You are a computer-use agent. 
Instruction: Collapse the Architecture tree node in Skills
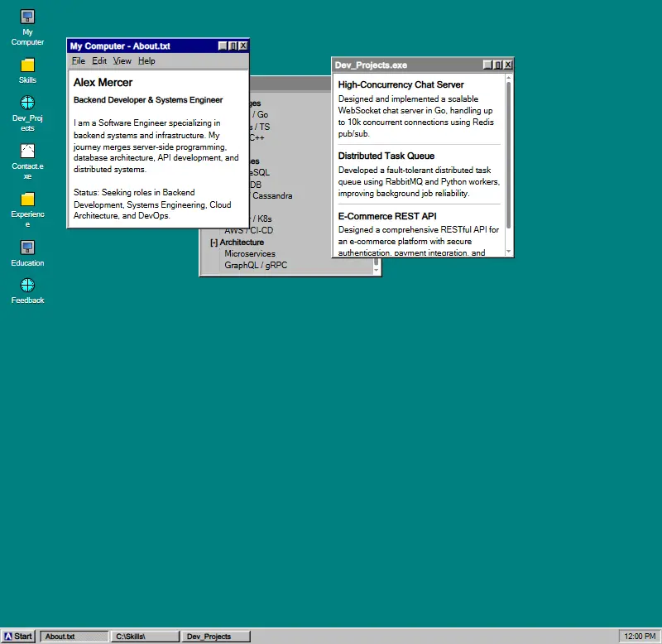[213, 243]
